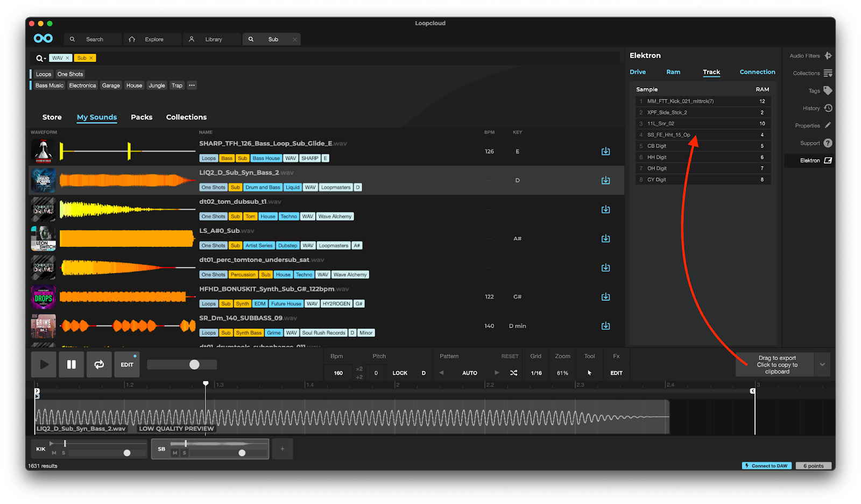This screenshot has width=861, height=504.
Task: Double the BPM with x2 button
Action: coord(359,369)
